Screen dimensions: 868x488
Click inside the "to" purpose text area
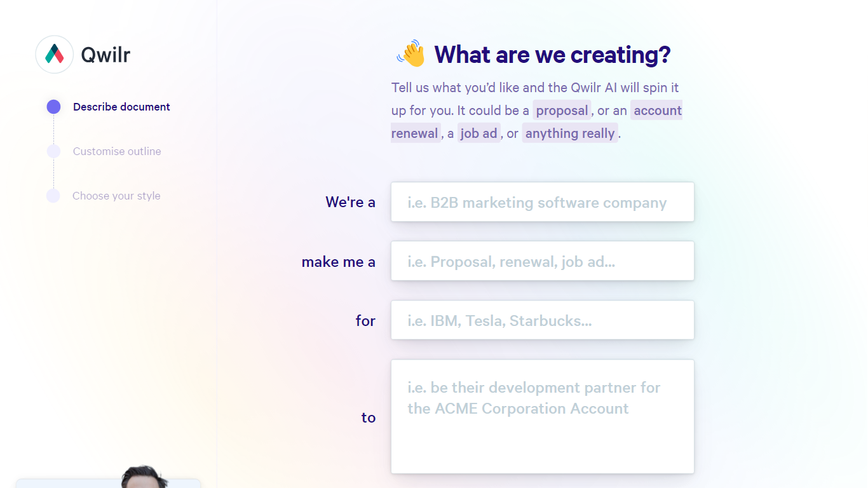pyautogui.click(x=543, y=417)
